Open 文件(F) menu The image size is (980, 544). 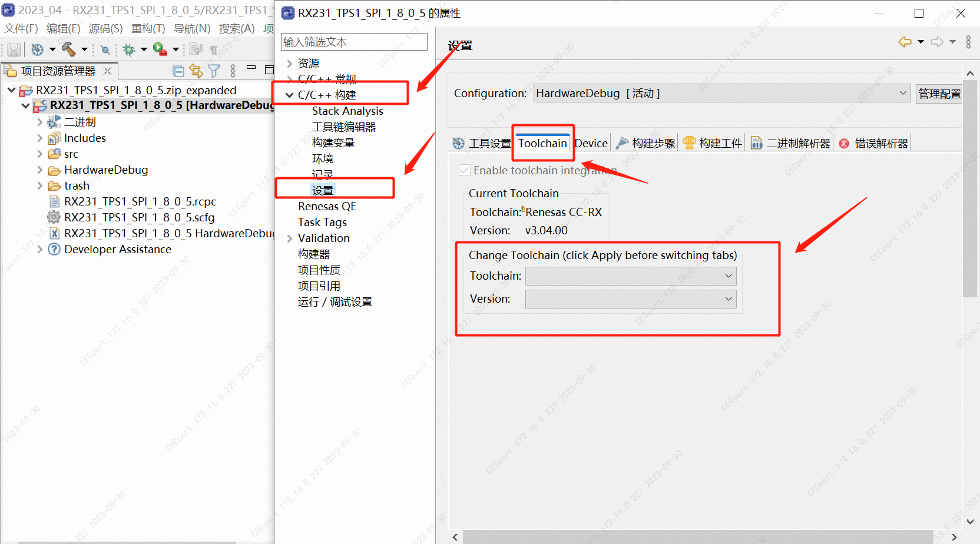pos(21,29)
